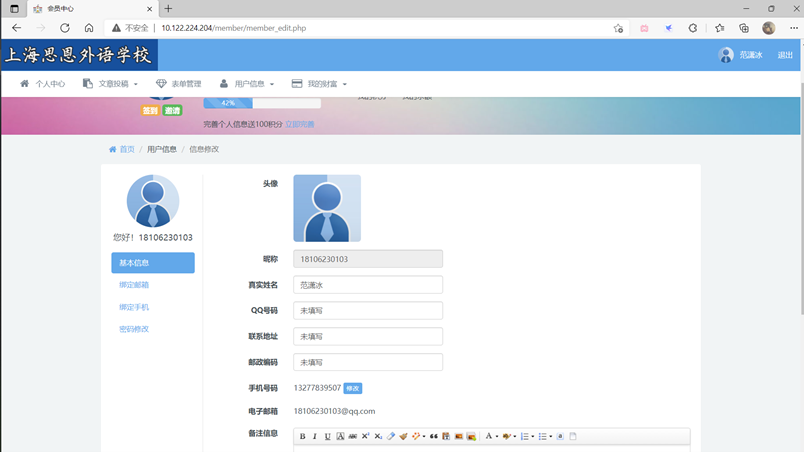Open the 绑定邮箱 sidebar item
This screenshot has width=804, height=452.
pyautogui.click(x=134, y=285)
